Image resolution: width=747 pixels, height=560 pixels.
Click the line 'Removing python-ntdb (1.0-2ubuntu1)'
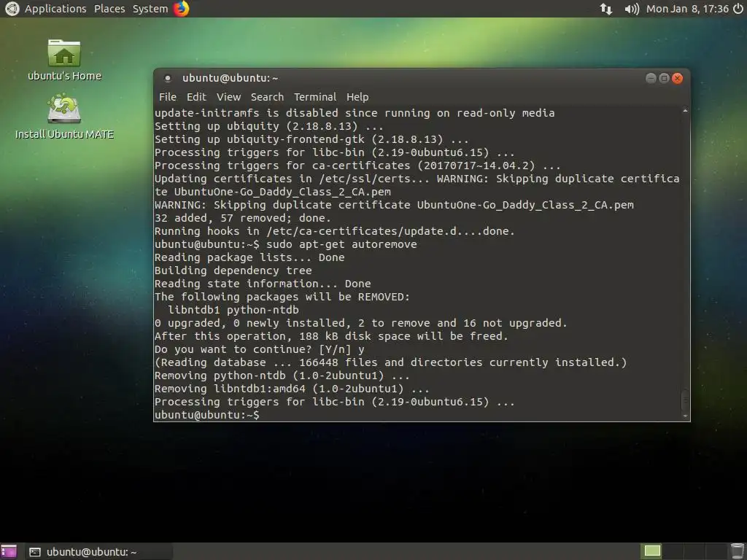point(282,376)
